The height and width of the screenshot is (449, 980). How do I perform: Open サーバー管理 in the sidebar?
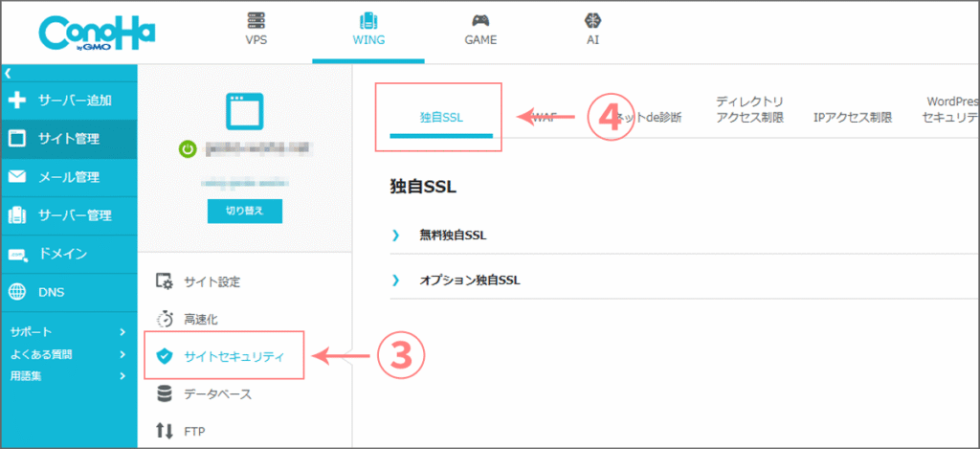click(x=69, y=215)
